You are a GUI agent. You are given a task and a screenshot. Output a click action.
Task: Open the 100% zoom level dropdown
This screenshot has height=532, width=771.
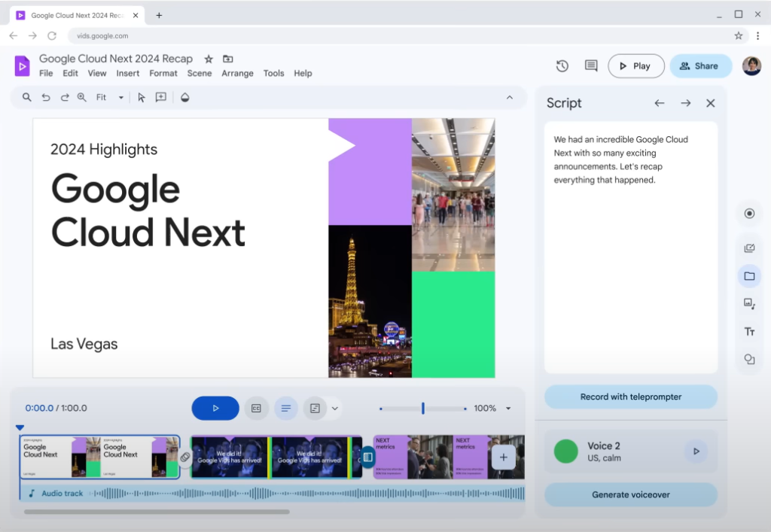pos(507,408)
